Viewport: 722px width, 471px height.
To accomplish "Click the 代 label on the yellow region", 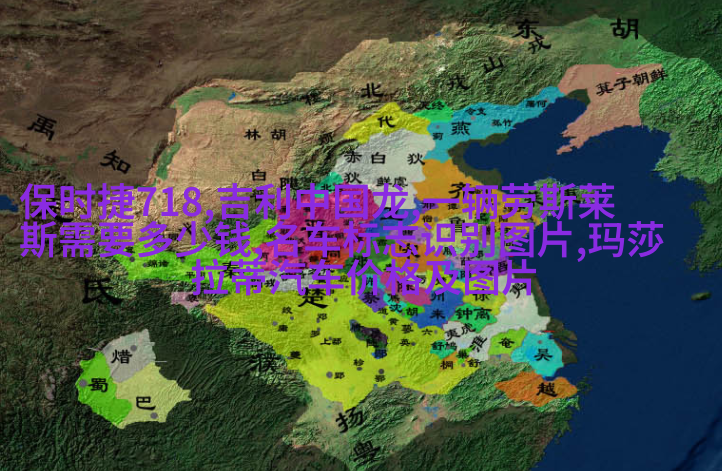I will click(386, 121).
